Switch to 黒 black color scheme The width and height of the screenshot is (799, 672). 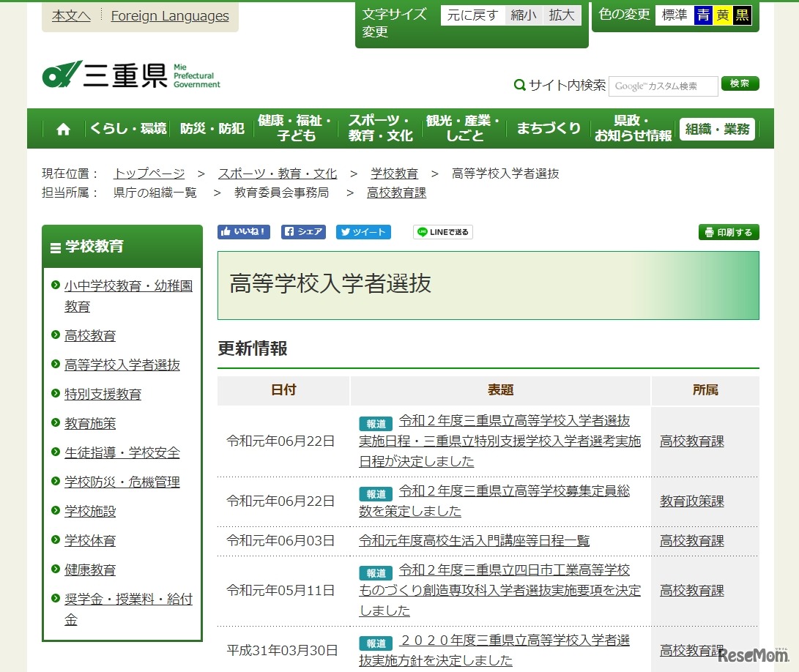click(x=742, y=15)
